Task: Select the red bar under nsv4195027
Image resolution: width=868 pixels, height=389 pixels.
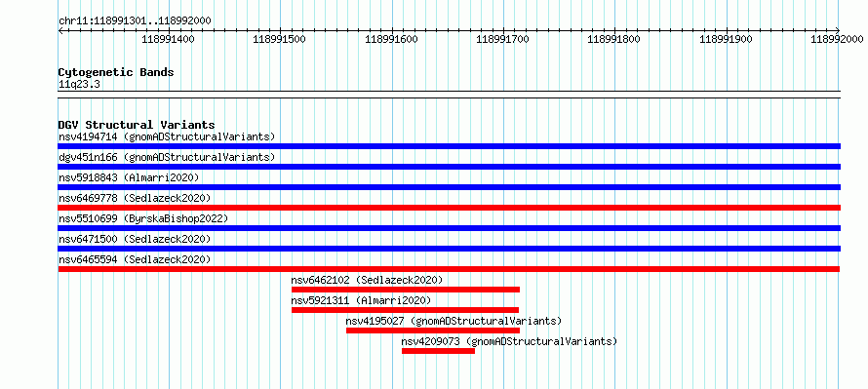Action: tap(433, 331)
